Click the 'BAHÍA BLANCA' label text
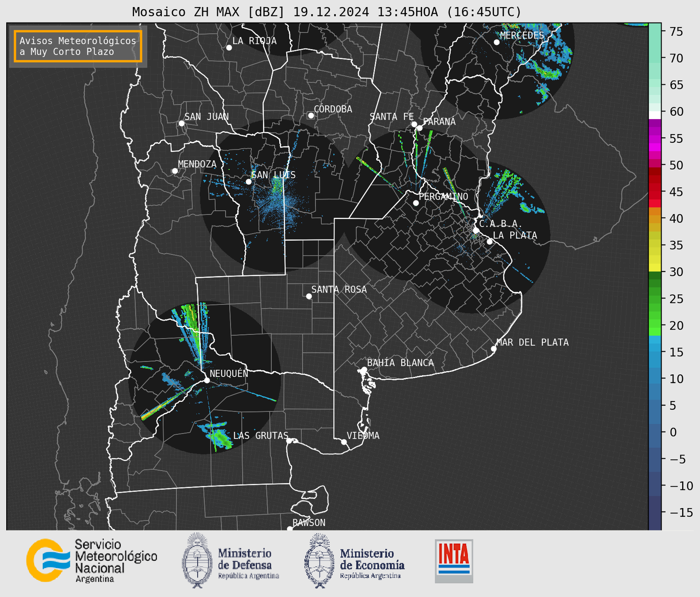This screenshot has height=597, width=700. tap(400, 363)
